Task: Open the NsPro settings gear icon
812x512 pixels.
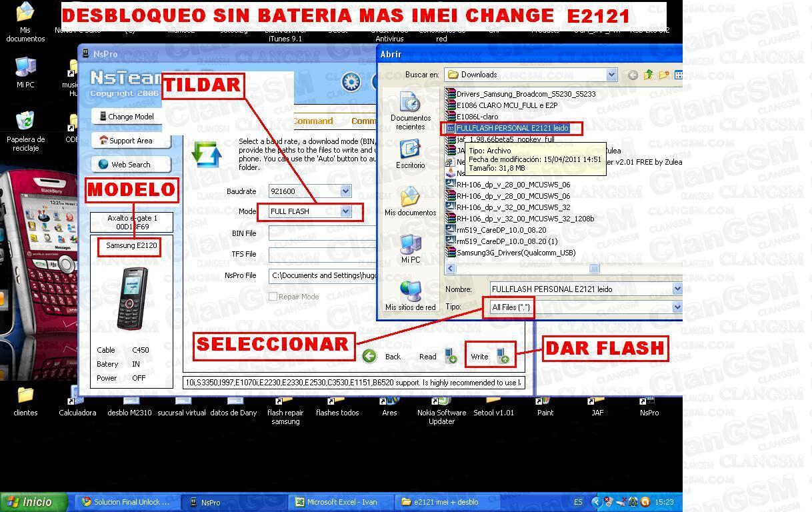Action: [x=351, y=82]
